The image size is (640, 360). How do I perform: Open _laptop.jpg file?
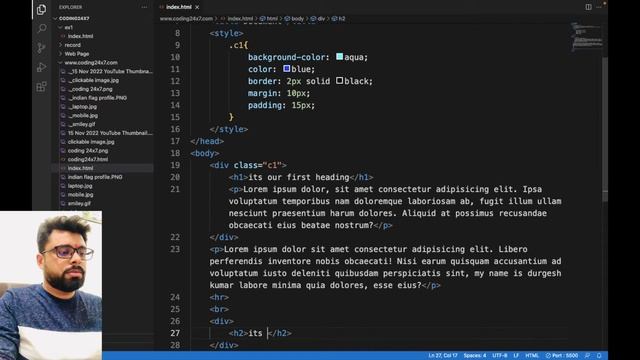tap(82, 107)
